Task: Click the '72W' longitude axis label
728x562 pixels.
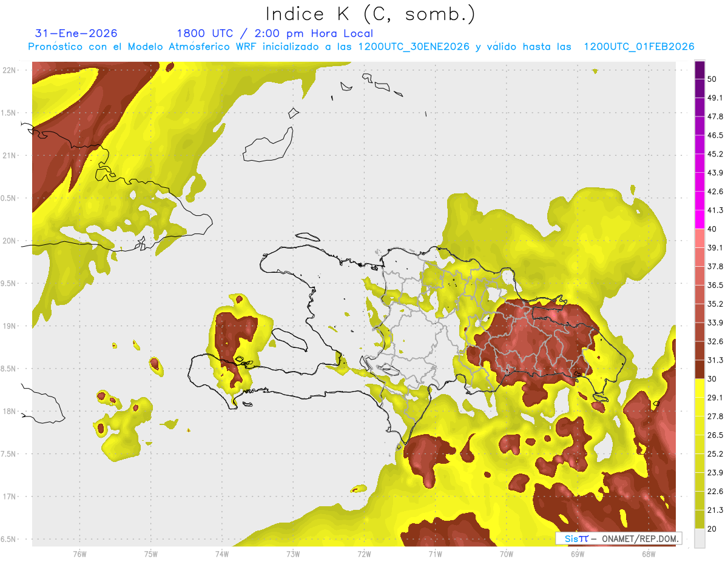Action: 364,554
